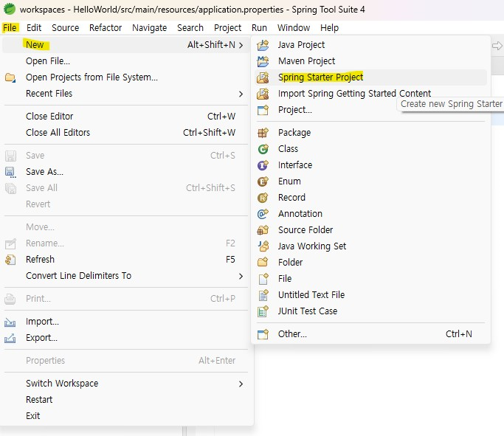504x436 pixels.
Task: Click the Import Spring Getting Started Content icon
Action: (x=263, y=94)
